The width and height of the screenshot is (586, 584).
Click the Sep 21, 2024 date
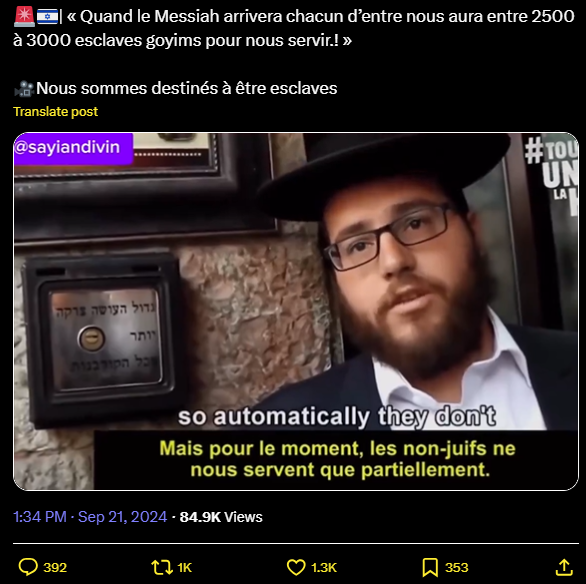[x=122, y=517]
